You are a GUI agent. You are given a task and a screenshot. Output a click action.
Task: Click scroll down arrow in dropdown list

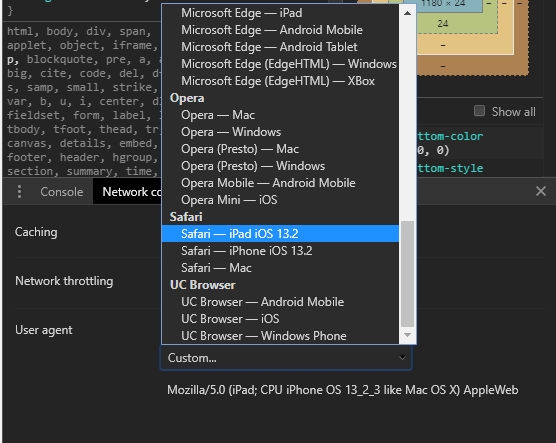tap(407, 335)
